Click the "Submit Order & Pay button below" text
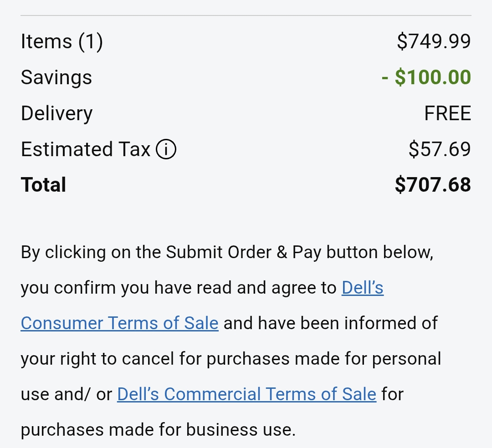Viewport: 492px width, 448px height. [299, 252]
